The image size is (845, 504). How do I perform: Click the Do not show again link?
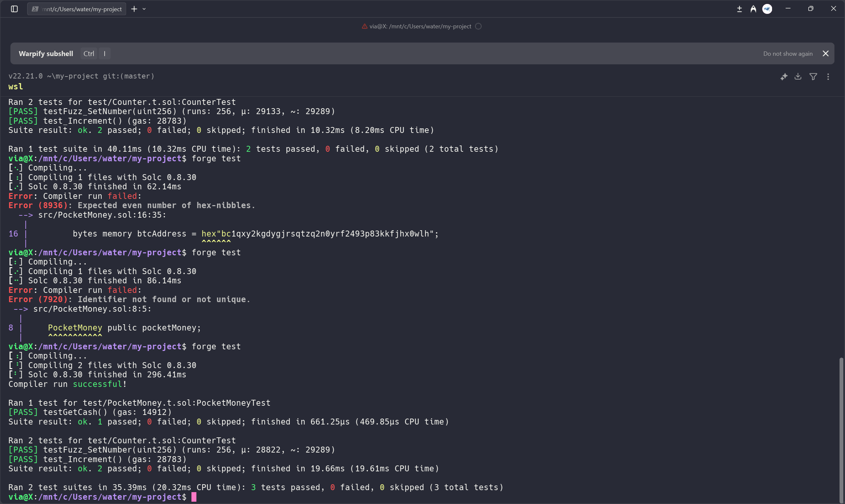click(788, 54)
